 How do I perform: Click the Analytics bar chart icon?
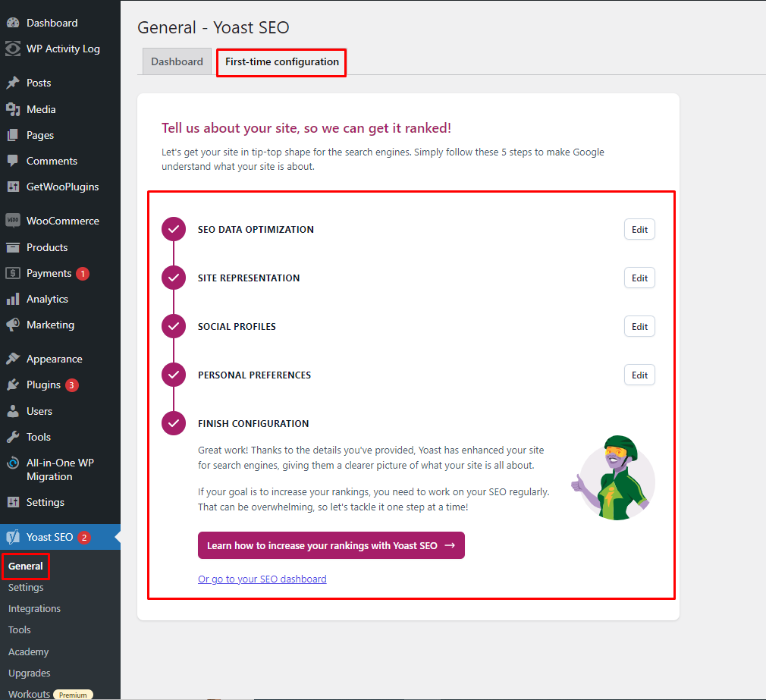[x=13, y=299]
